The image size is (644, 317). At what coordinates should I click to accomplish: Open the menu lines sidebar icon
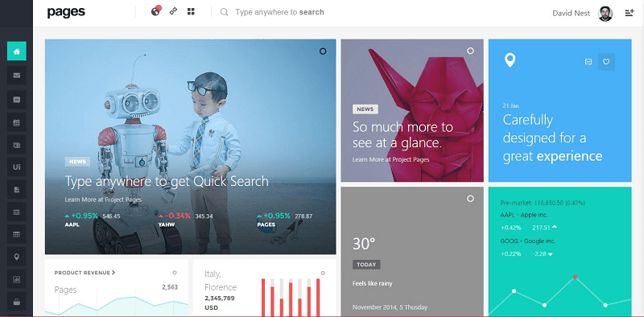click(x=16, y=212)
